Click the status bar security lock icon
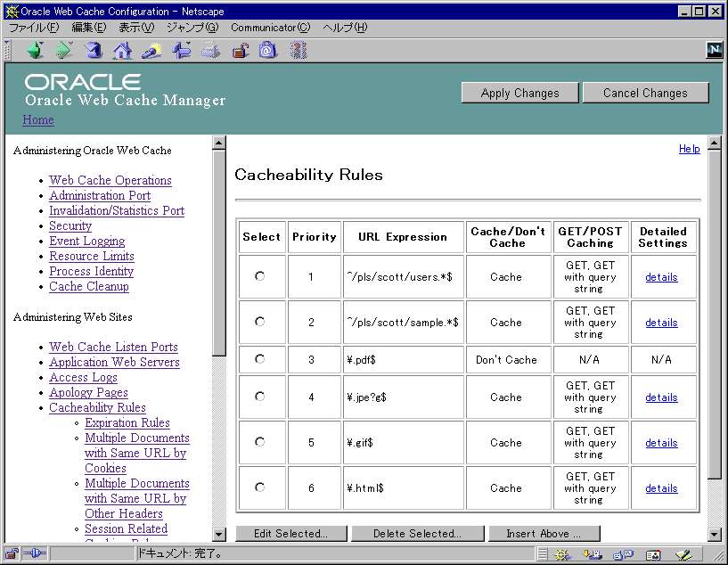The width and height of the screenshot is (728, 565). [12, 553]
